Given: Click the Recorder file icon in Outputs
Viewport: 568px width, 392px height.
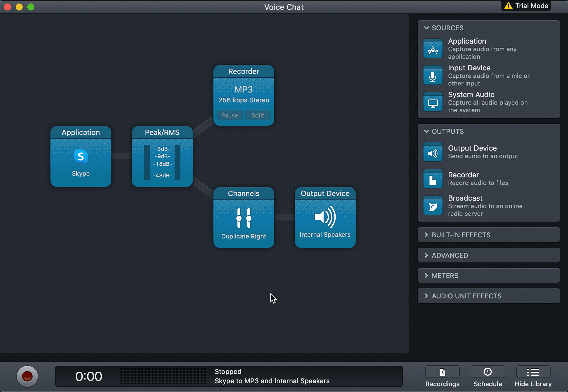Looking at the screenshot, I should pyautogui.click(x=433, y=179).
